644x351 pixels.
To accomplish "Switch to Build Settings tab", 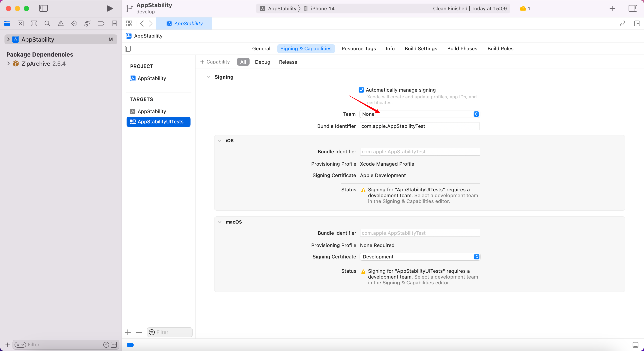I will click(421, 49).
